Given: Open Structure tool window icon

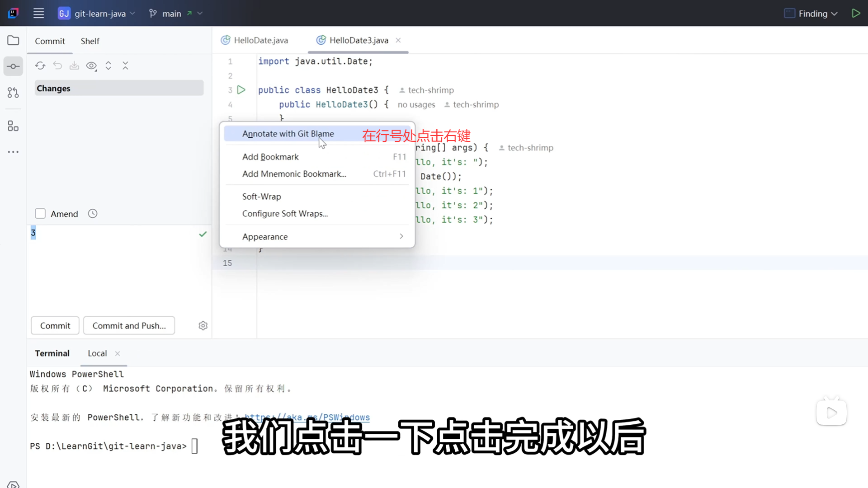Looking at the screenshot, I should point(13,126).
